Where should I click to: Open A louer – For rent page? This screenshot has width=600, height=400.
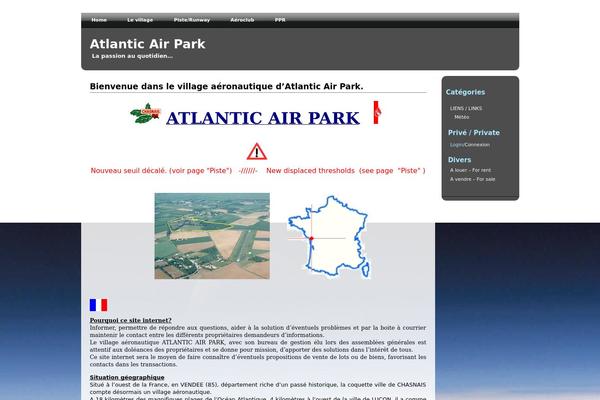click(470, 170)
